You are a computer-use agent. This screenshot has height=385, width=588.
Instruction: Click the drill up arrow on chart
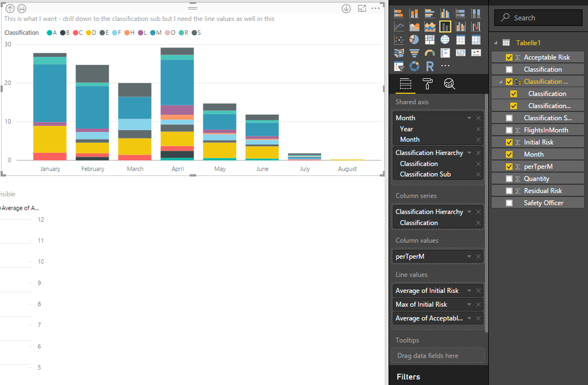[10, 8]
